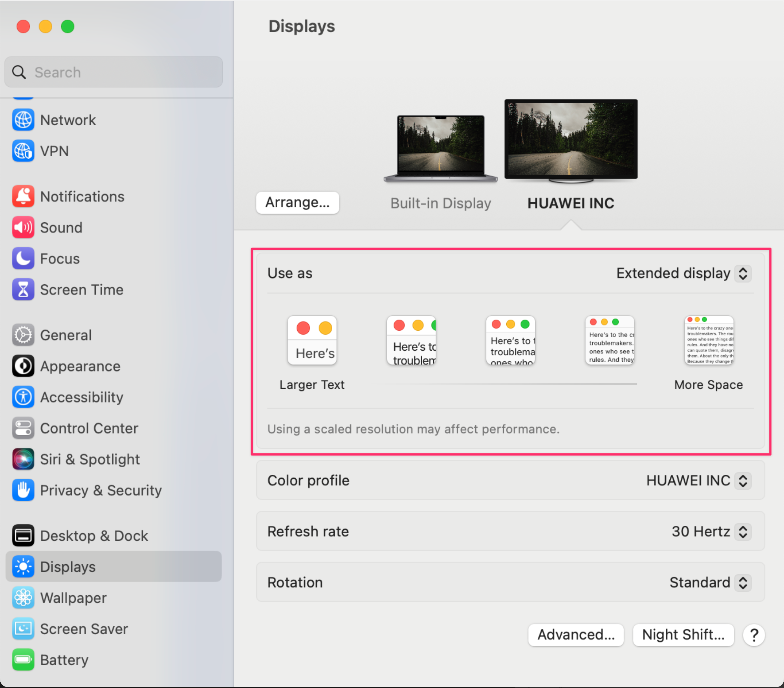Select the fourth resolution scaling thumbnail

(610, 340)
